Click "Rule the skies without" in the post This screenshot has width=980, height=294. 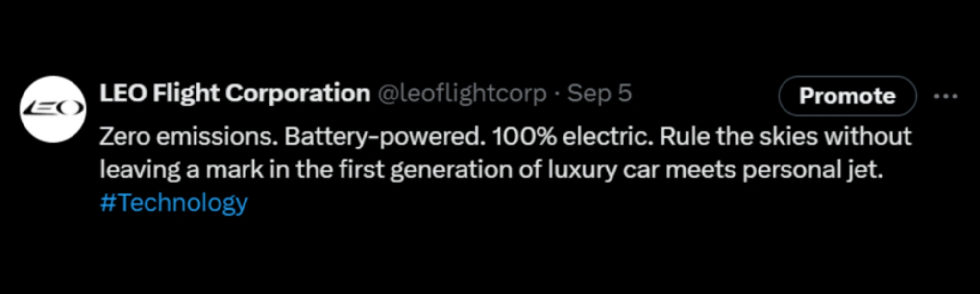785,136
